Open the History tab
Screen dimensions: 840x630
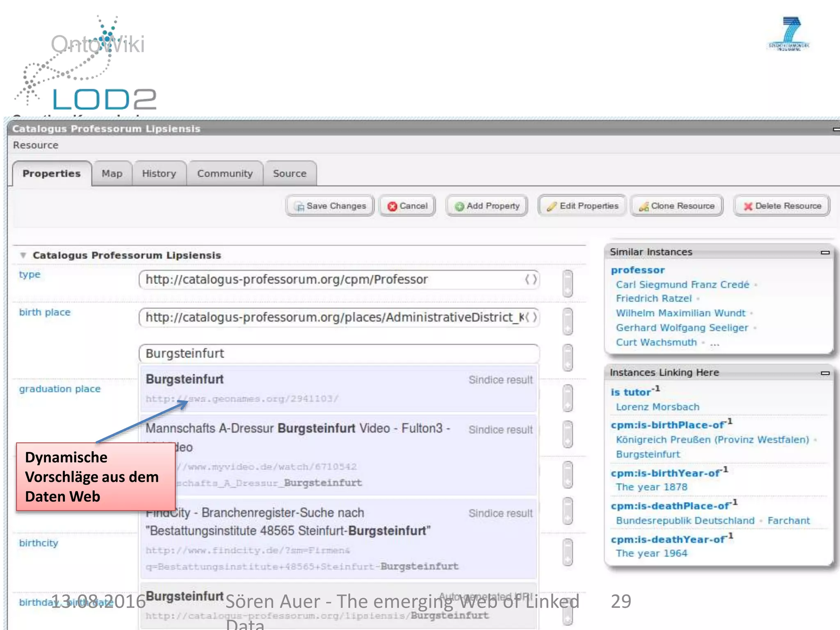(x=159, y=173)
